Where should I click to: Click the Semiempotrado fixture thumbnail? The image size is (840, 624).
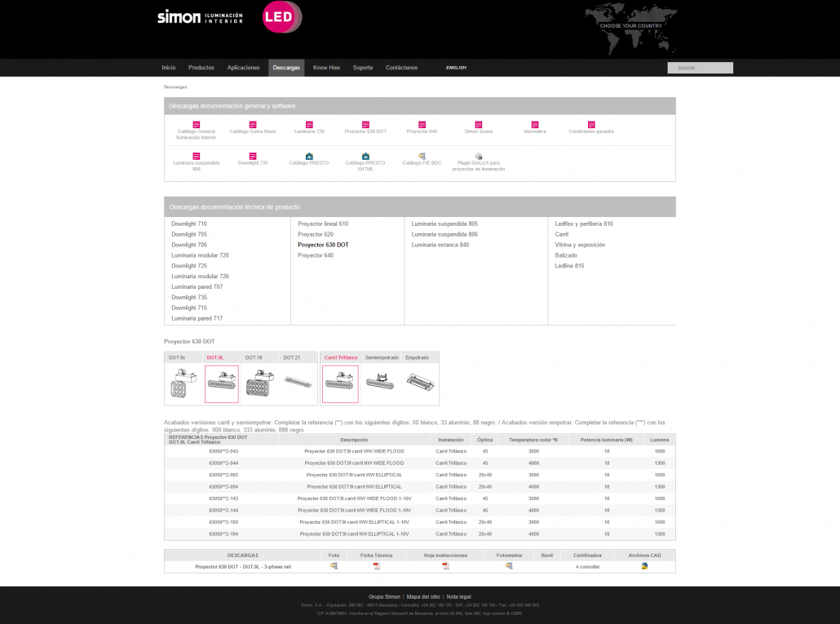tap(380, 383)
